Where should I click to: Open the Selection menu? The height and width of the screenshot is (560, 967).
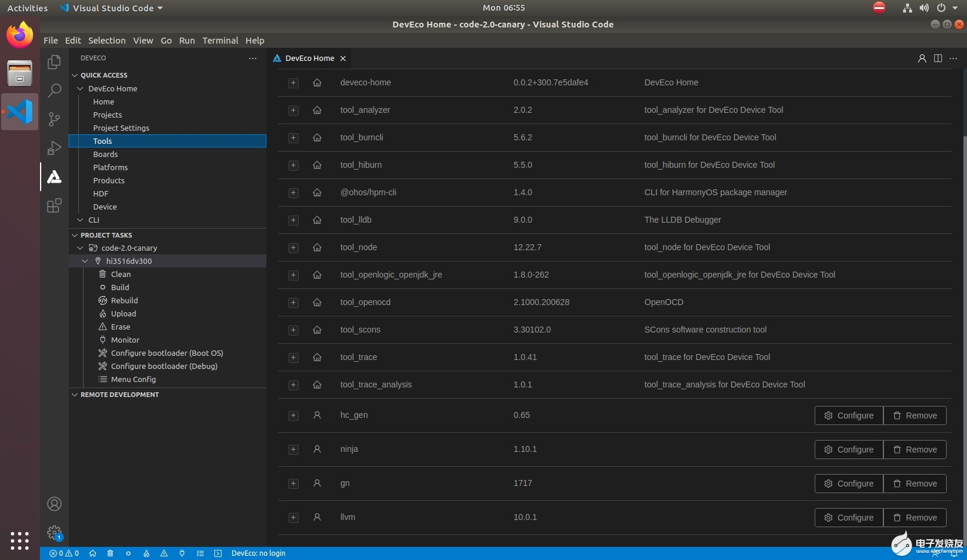point(107,41)
